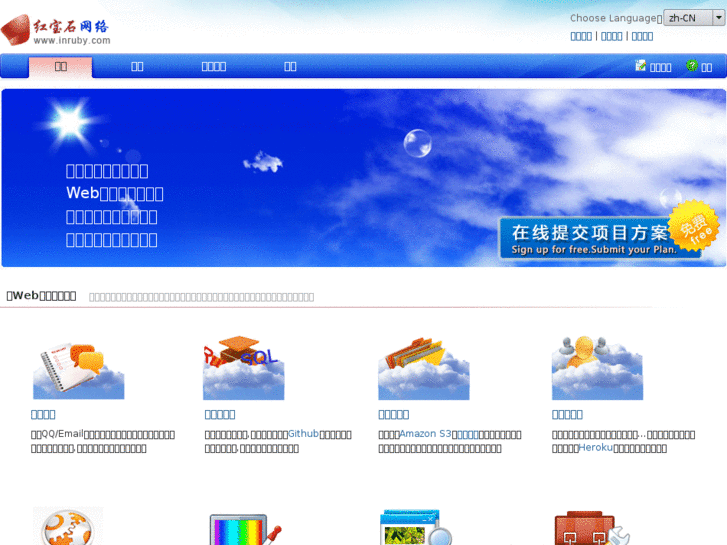Viewport: 727px width, 545px height.
Task: Click the link text beside the notepad icon
Action: pos(660,67)
